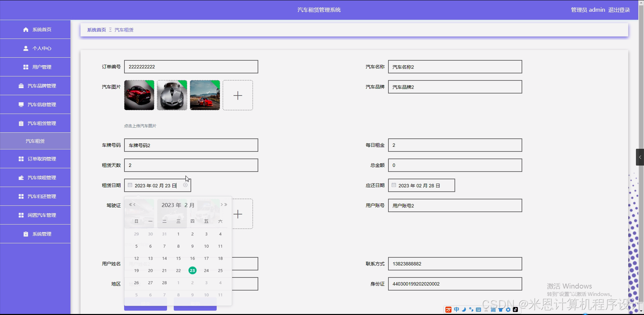Image resolution: width=644 pixels, height=315 pixels.
Task: Click 汽车租赁 in the breadcrumb
Action: (124, 30)
